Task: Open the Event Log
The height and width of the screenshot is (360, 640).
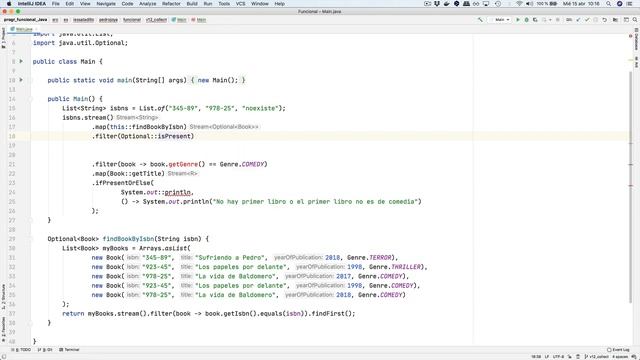Action: tap(617, 350)
